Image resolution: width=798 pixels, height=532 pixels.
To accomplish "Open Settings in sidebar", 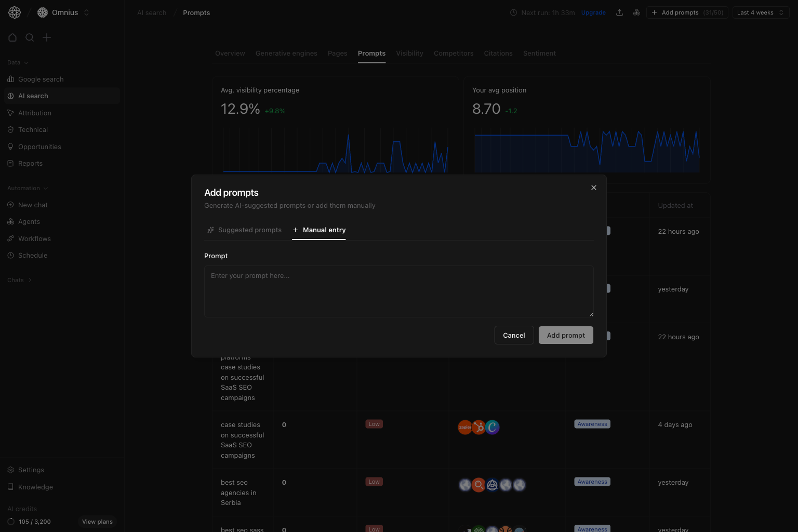I will (62, 470).
